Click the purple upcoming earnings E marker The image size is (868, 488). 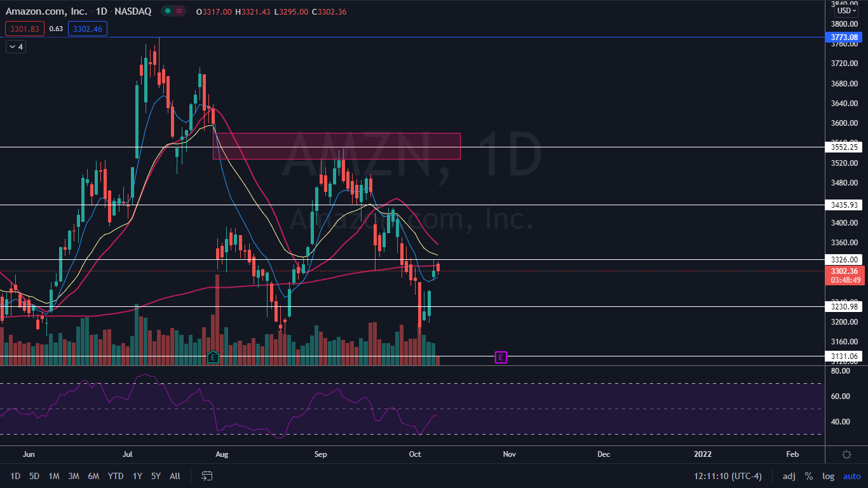coord(501,358)
